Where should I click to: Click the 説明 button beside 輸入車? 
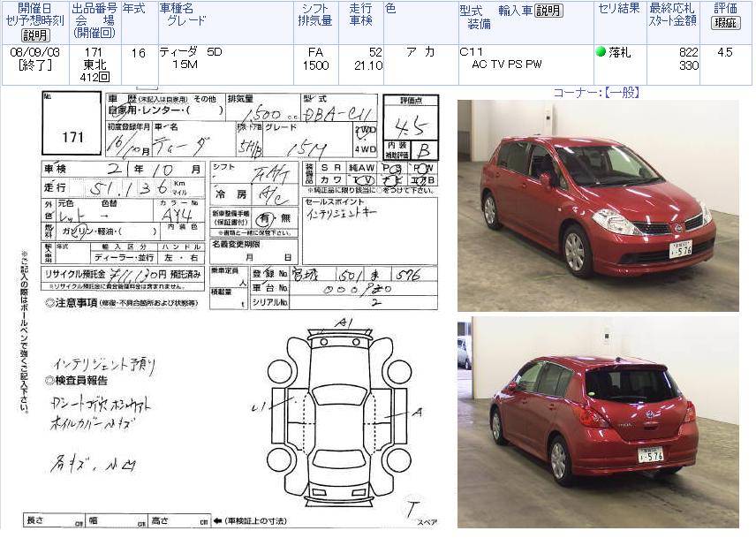point(548,11)
